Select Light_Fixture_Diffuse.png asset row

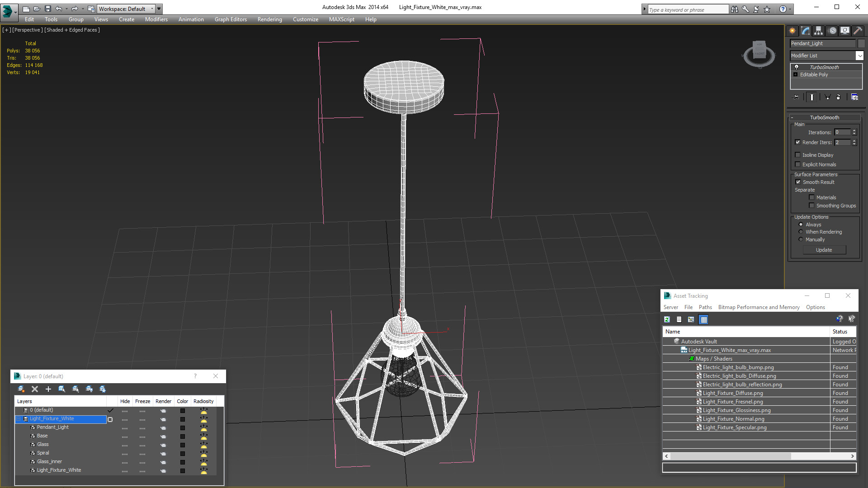click(x=759, y=393)
